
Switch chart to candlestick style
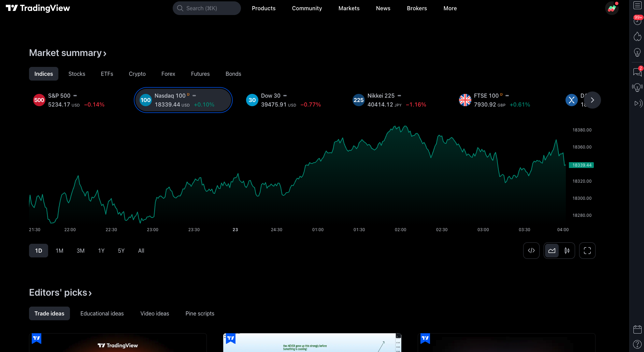(x=567, y=251)
